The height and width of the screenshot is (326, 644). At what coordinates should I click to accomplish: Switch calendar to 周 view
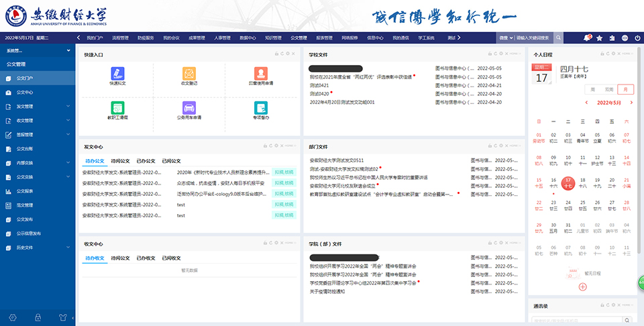coord(592,89)
